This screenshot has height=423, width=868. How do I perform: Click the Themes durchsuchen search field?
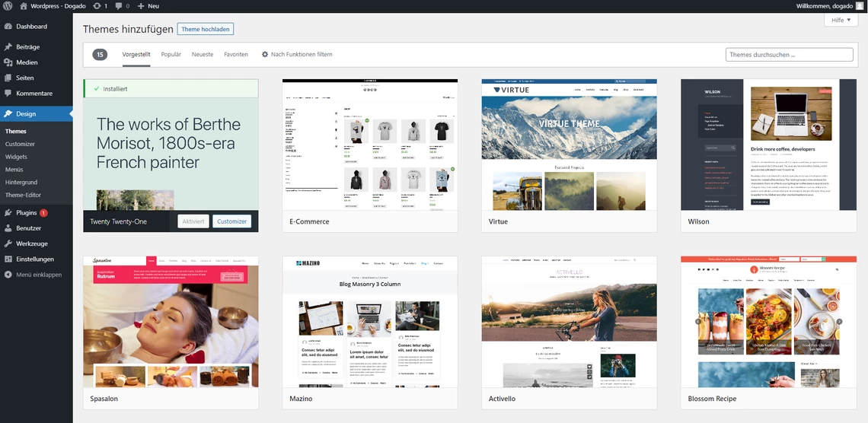pos(789,55)
